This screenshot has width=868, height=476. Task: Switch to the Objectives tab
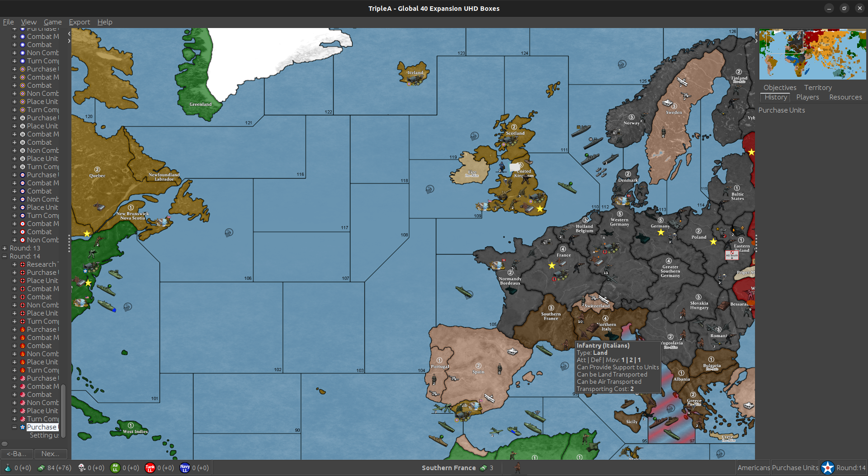pos(780,88)
